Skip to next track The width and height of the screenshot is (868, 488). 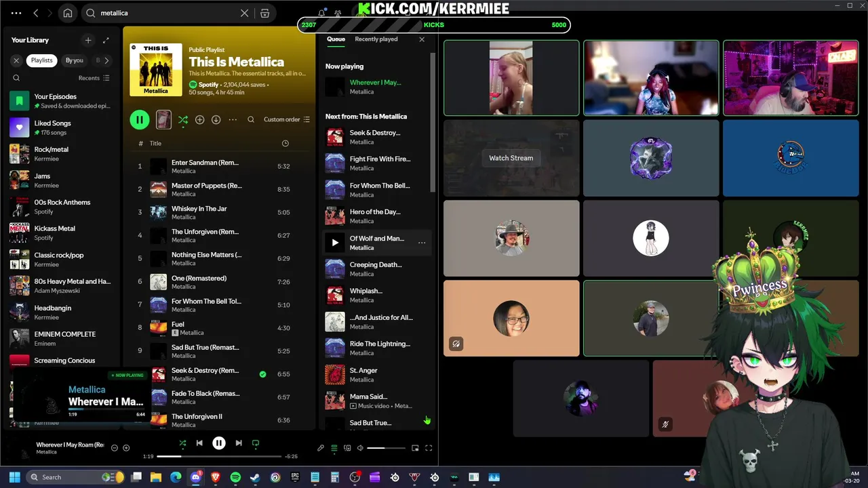239,443
